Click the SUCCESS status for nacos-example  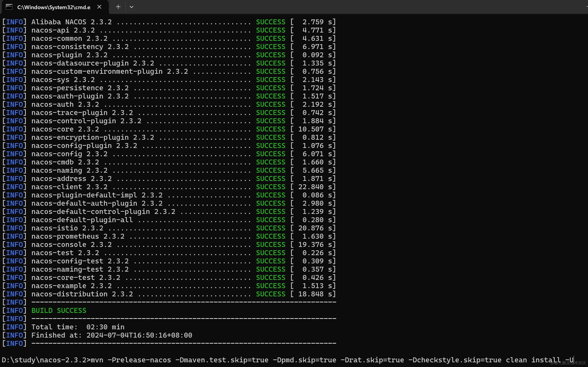click(270, 286)
